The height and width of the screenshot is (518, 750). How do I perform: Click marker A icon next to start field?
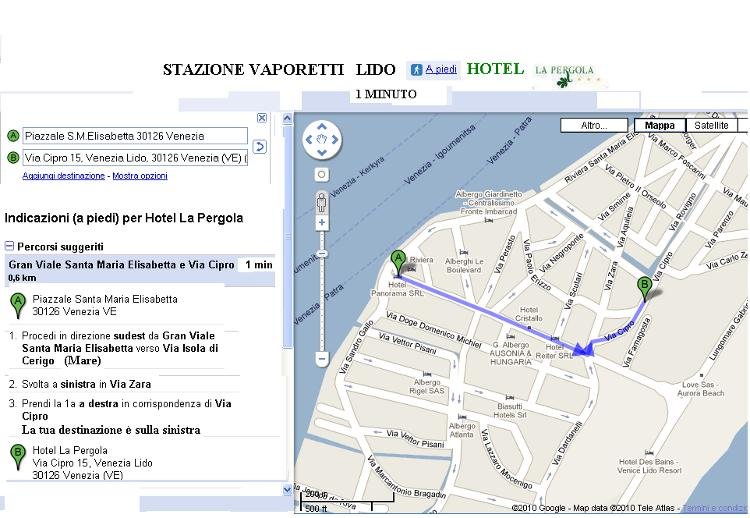[13, 136]
